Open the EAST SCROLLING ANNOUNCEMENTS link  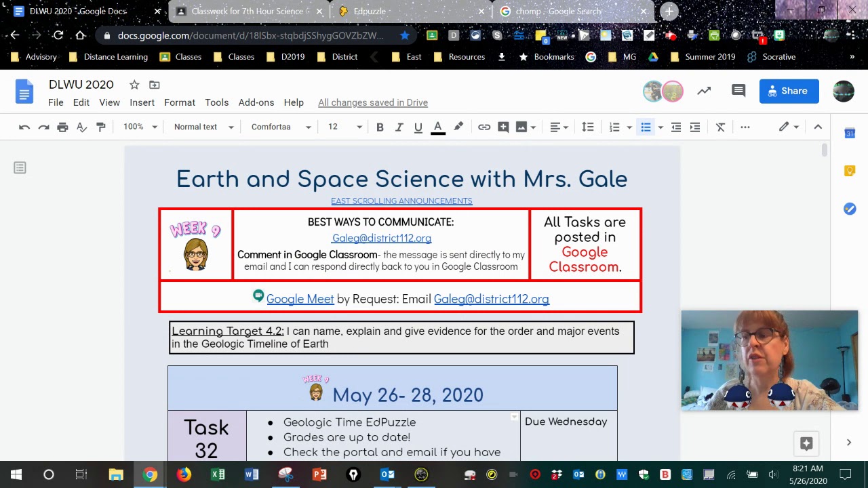pos(401,201)
